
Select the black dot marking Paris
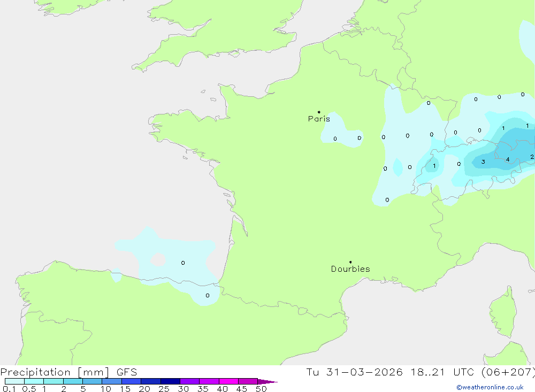(319, 112)
